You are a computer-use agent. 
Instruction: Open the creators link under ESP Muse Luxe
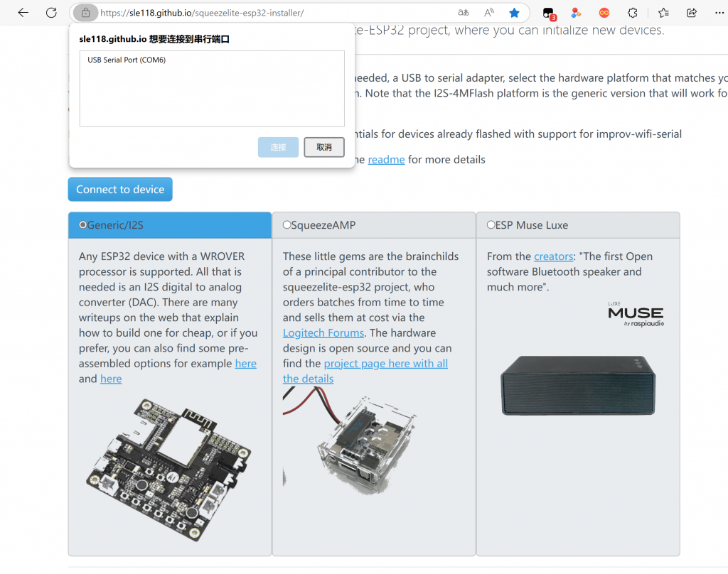[x=553, y=256]
